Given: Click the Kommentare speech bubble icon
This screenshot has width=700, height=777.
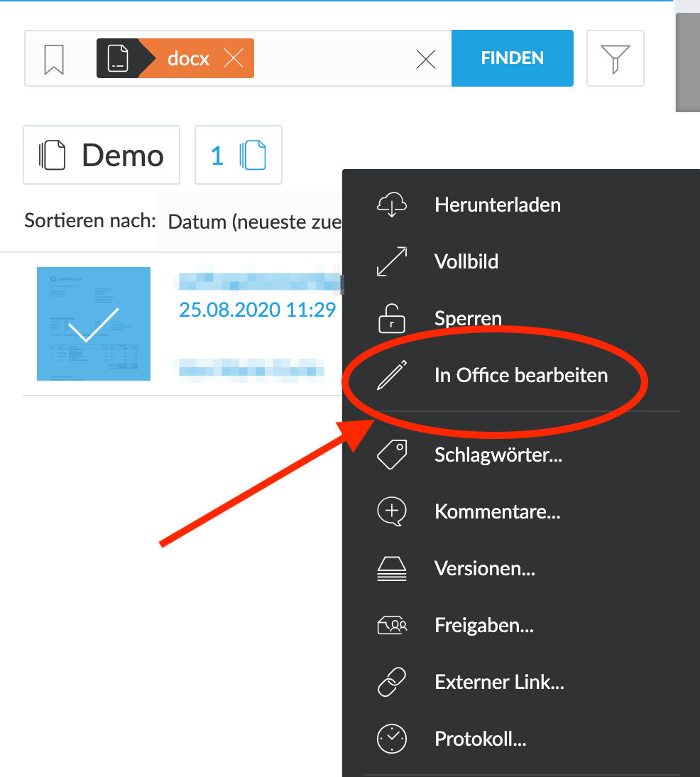Looking at the screenshot, I should point(392,511).
